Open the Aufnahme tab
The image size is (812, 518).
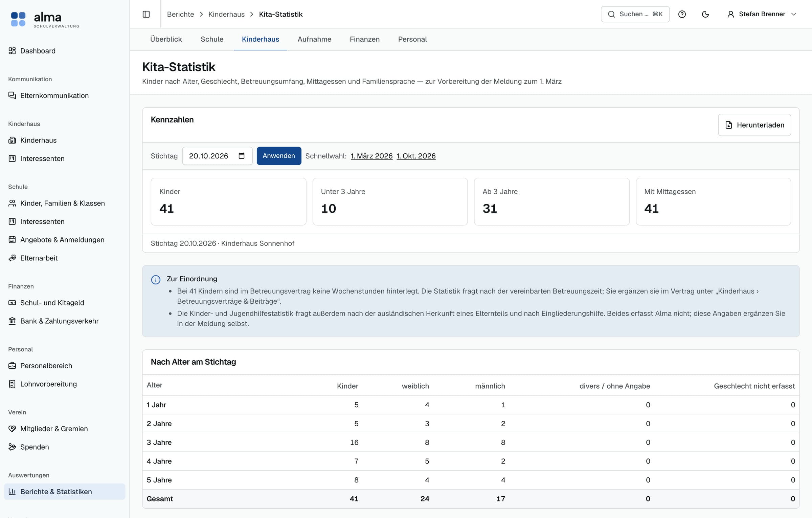click(314, 39)
